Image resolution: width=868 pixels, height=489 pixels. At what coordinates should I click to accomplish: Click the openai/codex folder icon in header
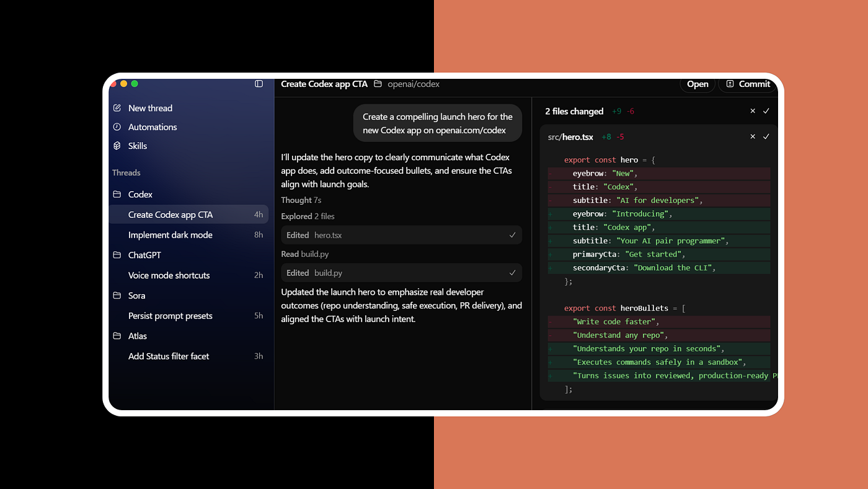point(378,84)
